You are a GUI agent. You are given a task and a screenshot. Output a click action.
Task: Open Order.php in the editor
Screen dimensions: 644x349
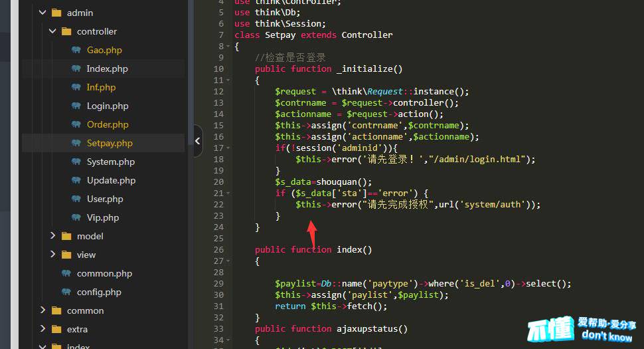108,124
